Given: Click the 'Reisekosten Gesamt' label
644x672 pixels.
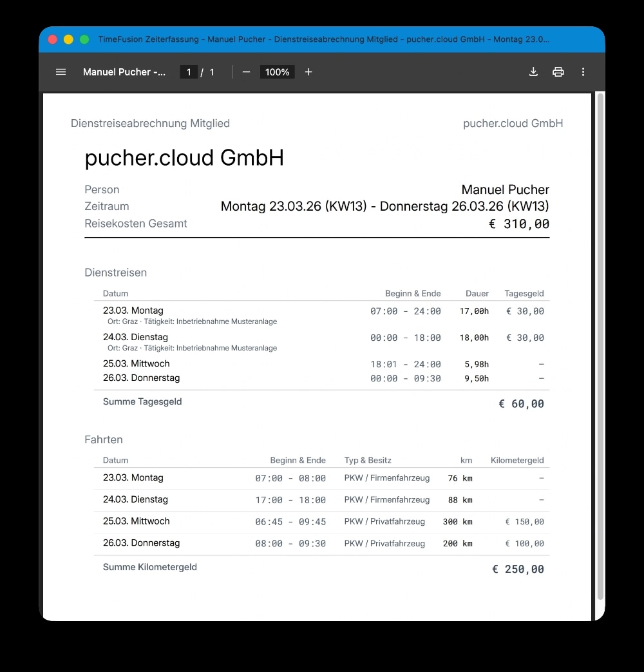Looking at the screenshot, I should point(136,224).
